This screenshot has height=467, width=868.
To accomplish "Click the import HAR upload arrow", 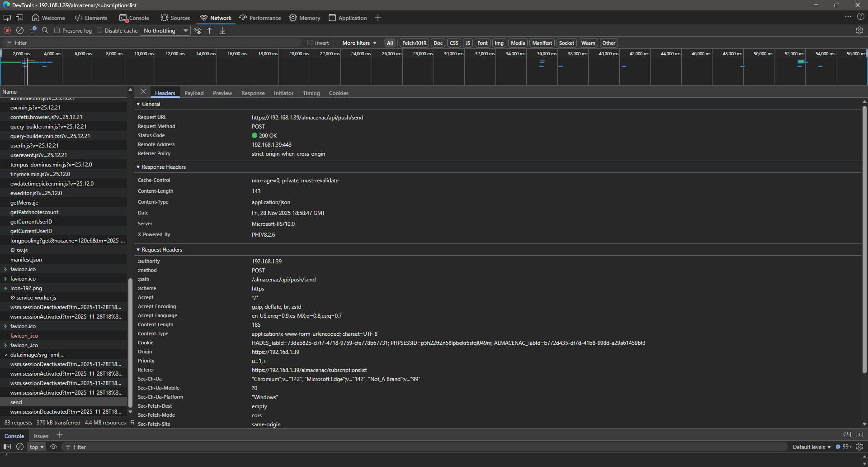I will tap(210, 30).
